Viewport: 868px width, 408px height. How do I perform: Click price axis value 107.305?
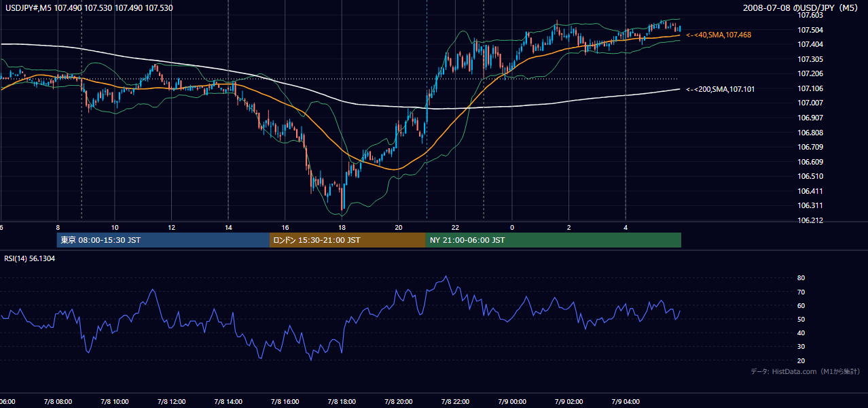point(810,59)
